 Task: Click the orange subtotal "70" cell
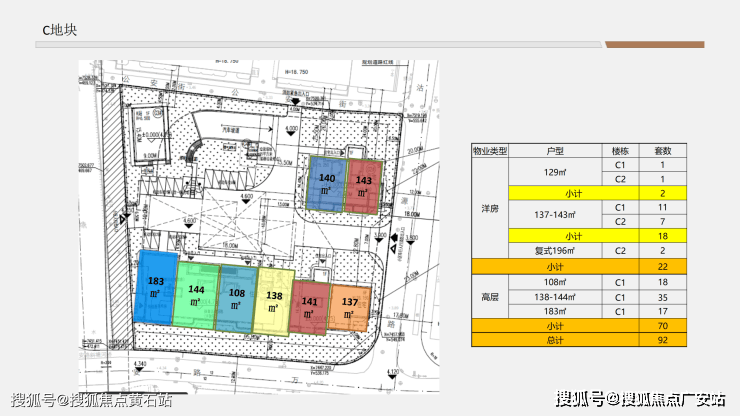pyautogui.click(x=663, y=326)
